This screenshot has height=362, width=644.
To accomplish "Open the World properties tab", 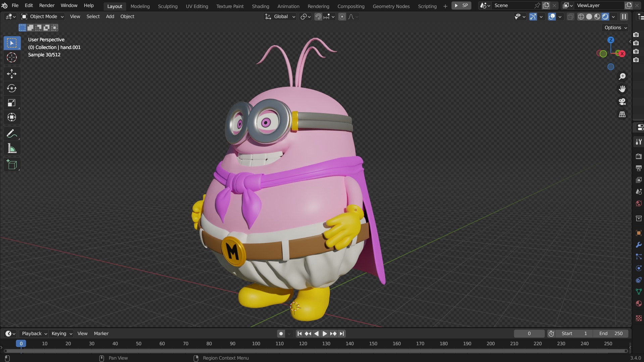I will click(x=639, y=203).
